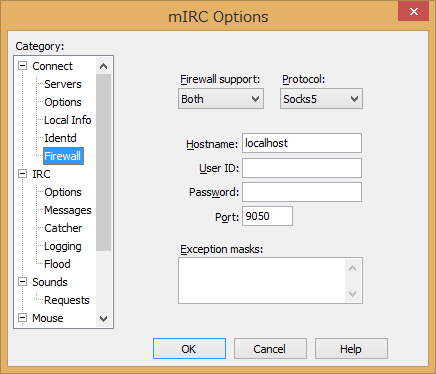Select Options under IRC

click(x=63, y=192)
